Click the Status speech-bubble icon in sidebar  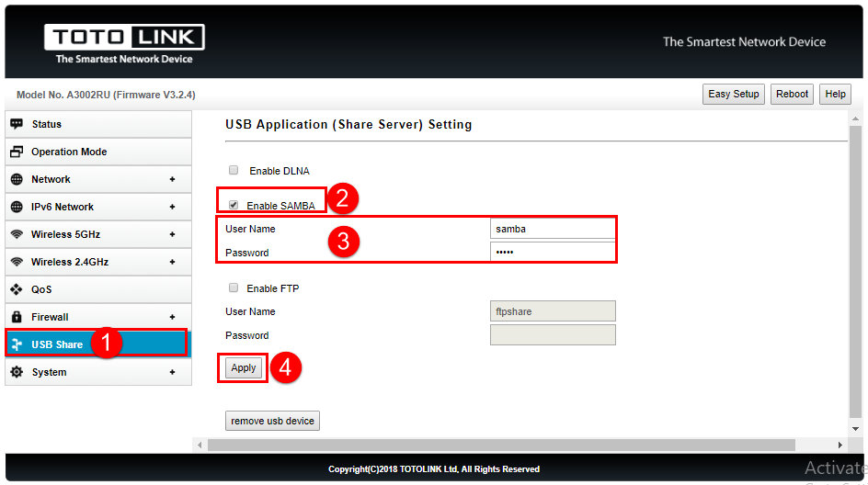coord(17,124)
